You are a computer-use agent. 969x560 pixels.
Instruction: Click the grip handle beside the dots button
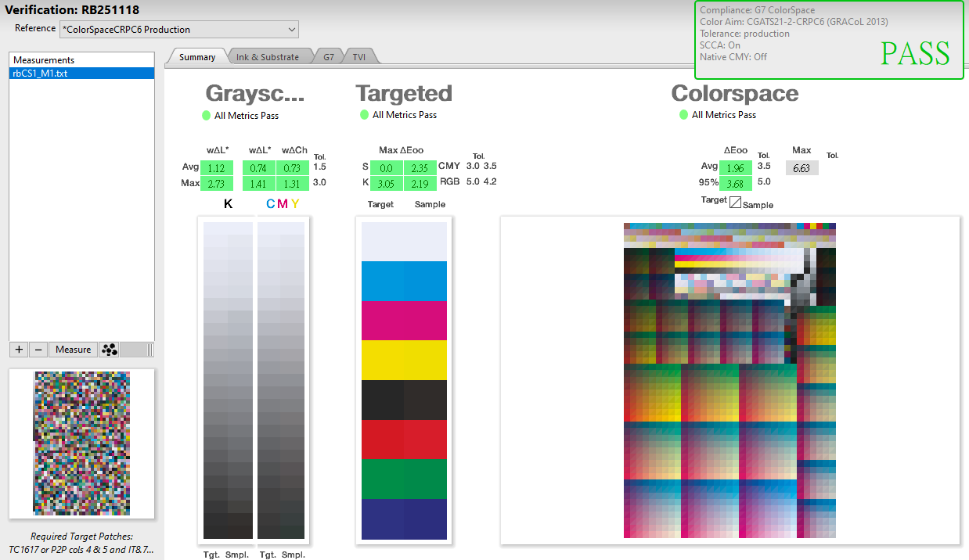[149, 350]
